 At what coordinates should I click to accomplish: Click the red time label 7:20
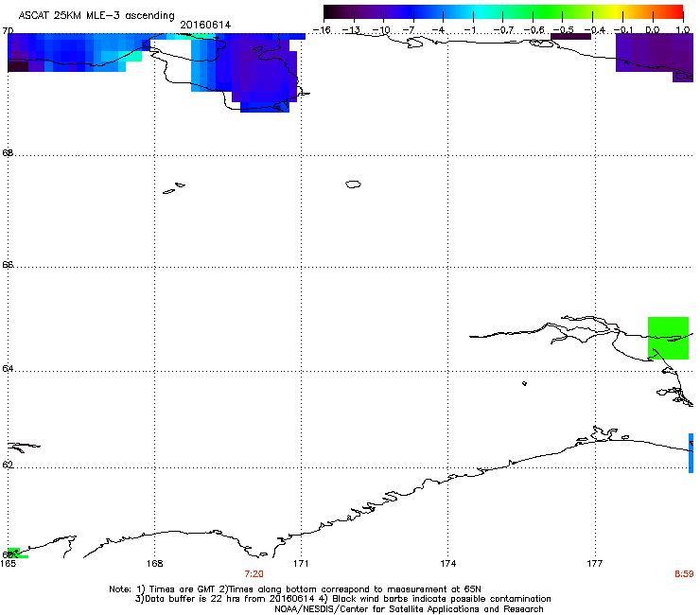[x=254, y=574]
